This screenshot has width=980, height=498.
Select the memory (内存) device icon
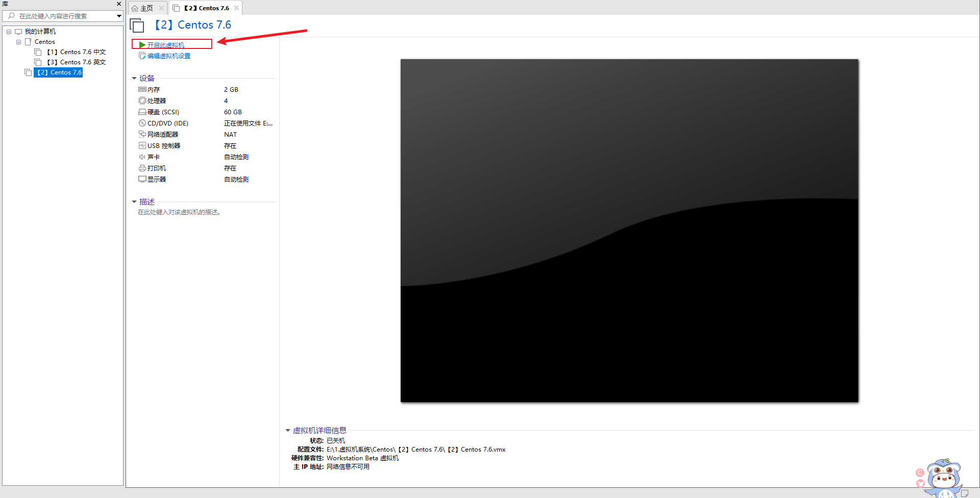[142, 89]
